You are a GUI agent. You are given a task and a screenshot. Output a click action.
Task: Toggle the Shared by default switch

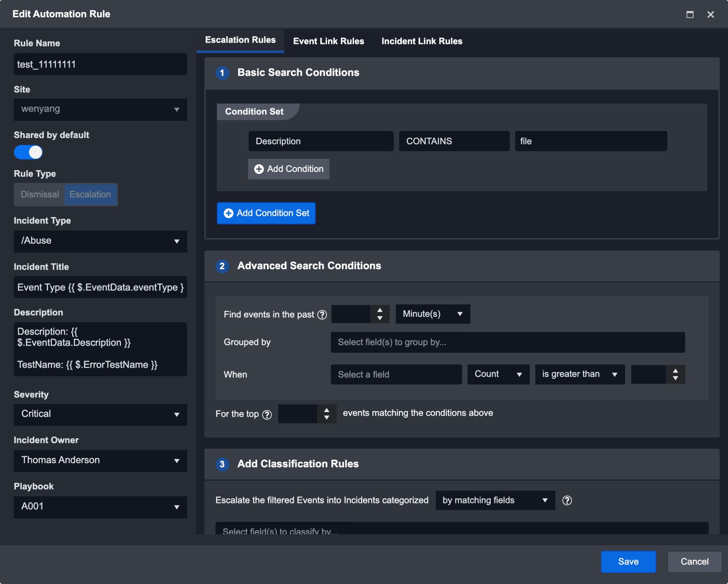(x=28, y=152)
